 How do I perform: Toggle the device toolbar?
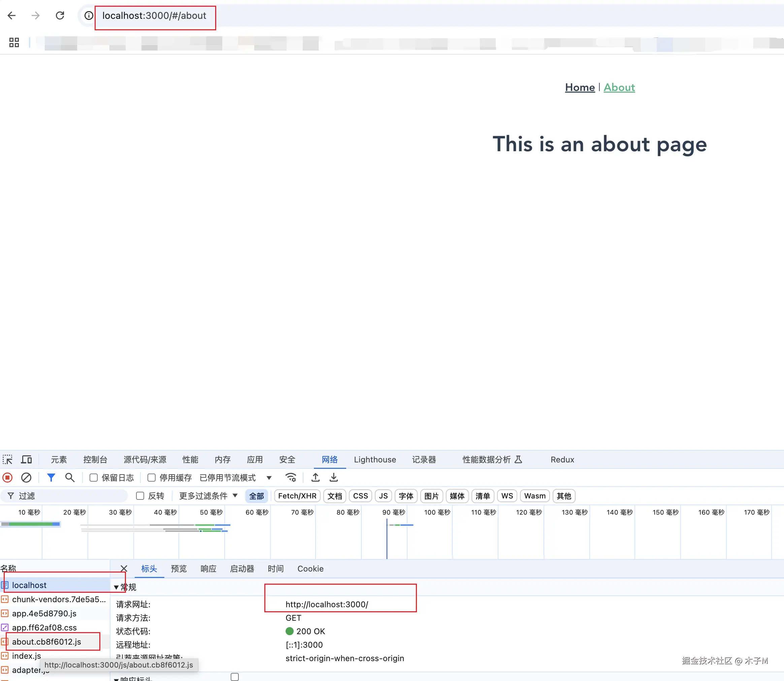pyautogui.click(x=26, y=459)
